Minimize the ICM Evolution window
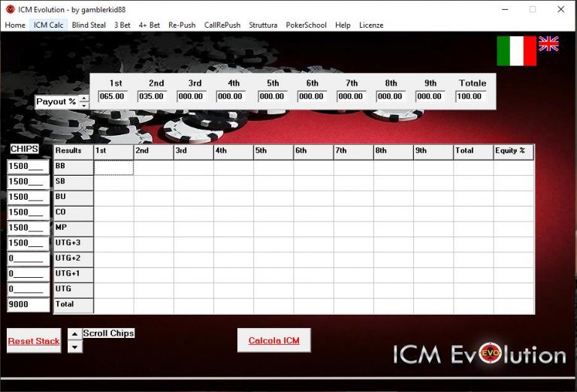Screen dimensions: 577x392 [505, 10]
